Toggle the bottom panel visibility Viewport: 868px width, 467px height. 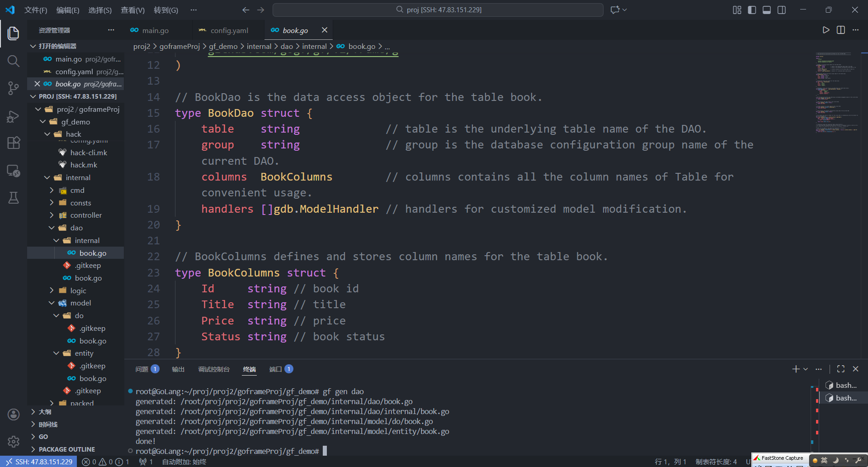tap(767, 10)
